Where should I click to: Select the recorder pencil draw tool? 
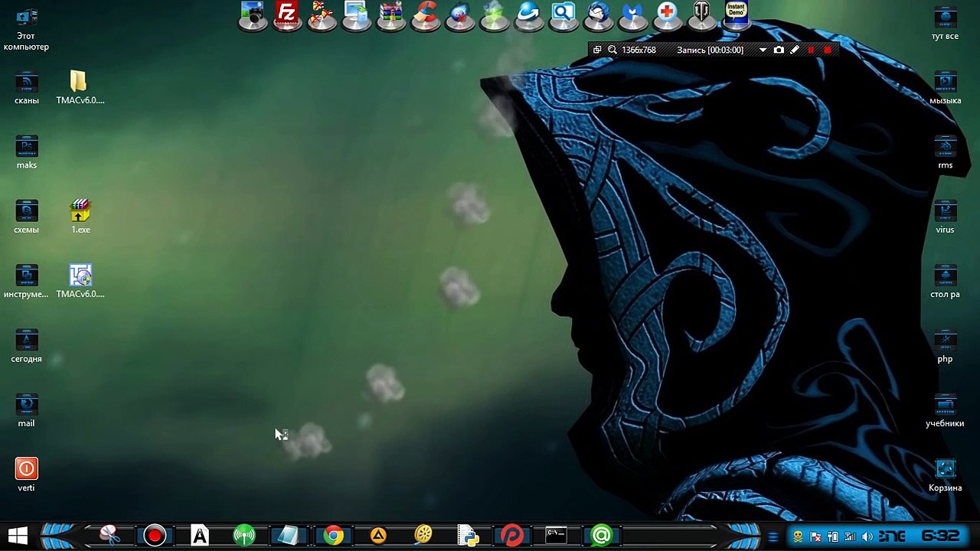pos(795,50)
